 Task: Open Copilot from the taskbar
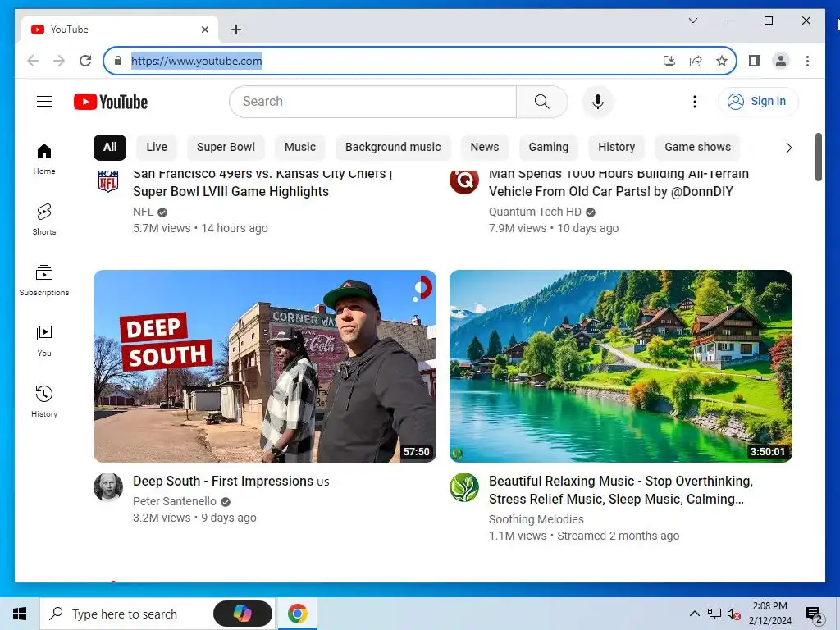pos(243,614)
